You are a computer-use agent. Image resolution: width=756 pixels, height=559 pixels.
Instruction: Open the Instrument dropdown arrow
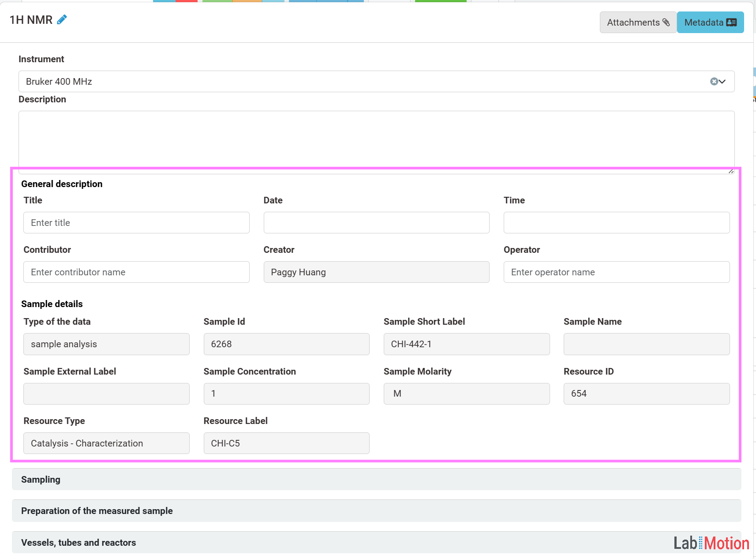pyautogui.click(x=722, y=81)
